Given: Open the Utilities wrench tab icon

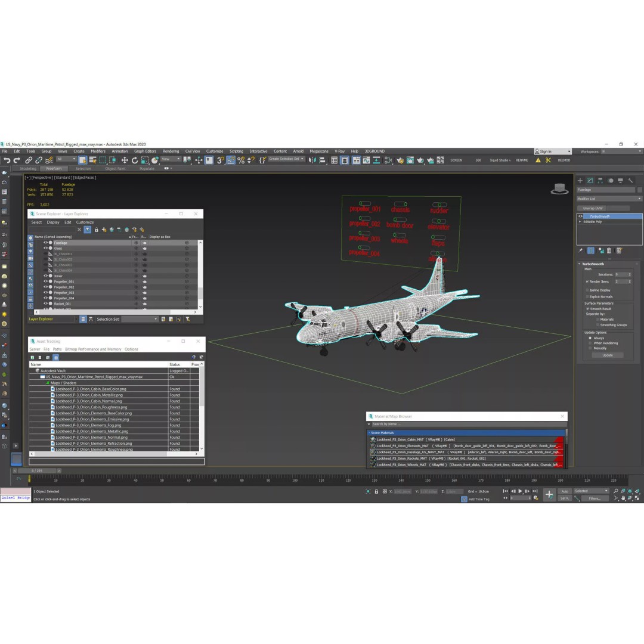Looking at the screenshot, I should click(x=630, y=180).
